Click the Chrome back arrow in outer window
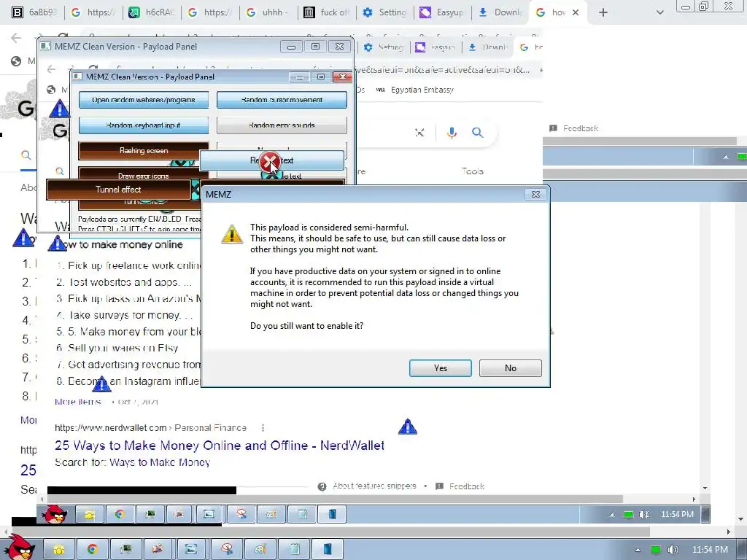Screen dimensions: 747x560 pyautogui.click(x=16, y=38)
